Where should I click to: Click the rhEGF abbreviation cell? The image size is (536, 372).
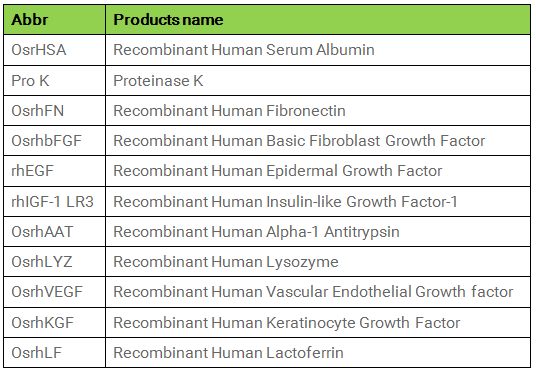click(x=55, y=171)
